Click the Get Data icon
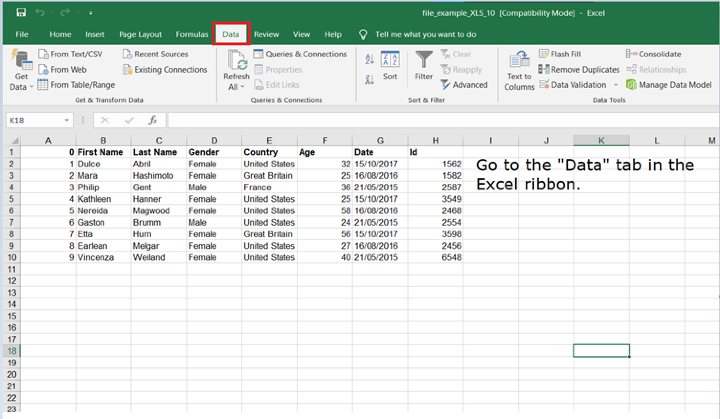This screenshot has width=720, height=419. click(x=20, y=60)
